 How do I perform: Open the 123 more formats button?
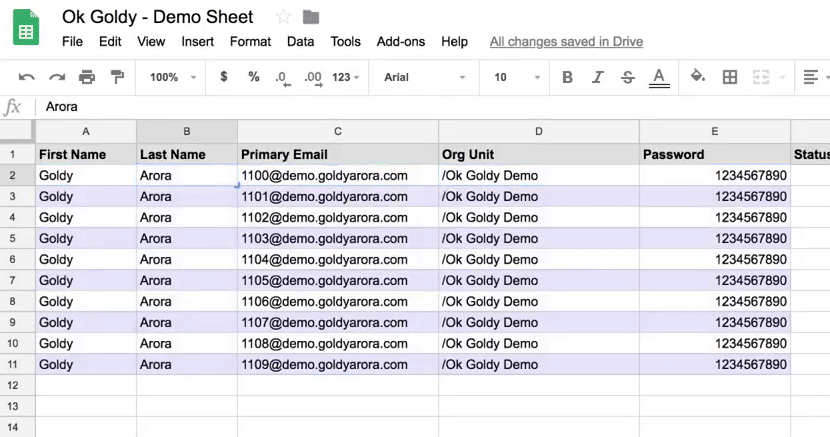346,77
